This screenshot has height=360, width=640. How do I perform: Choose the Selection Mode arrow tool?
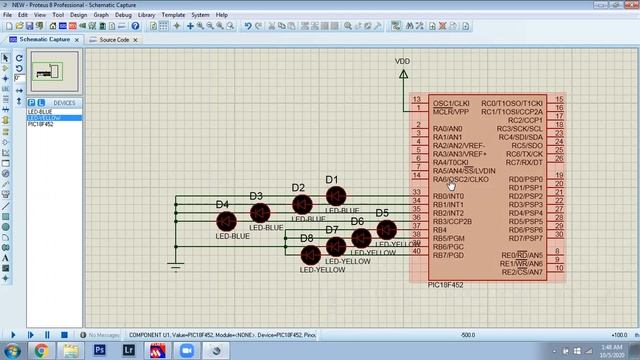tap(5, 58)
